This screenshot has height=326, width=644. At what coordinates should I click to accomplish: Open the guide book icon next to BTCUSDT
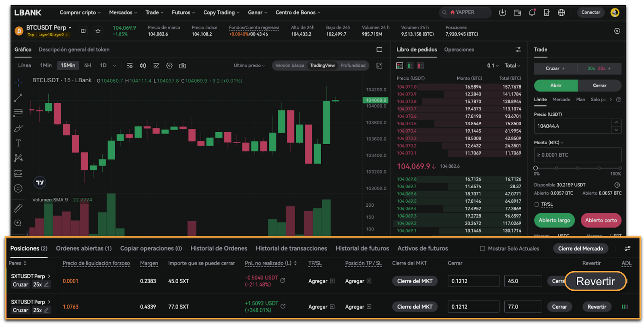(x=83, y=31)
